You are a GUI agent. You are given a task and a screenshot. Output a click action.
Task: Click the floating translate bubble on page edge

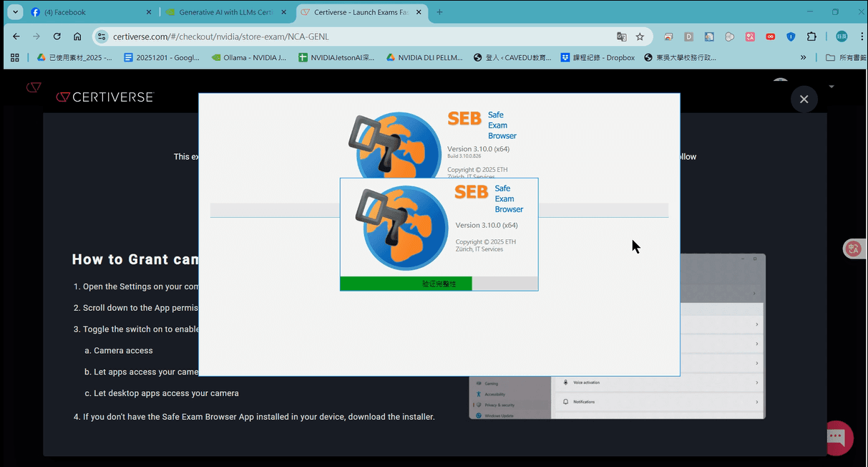pos(853,249)
